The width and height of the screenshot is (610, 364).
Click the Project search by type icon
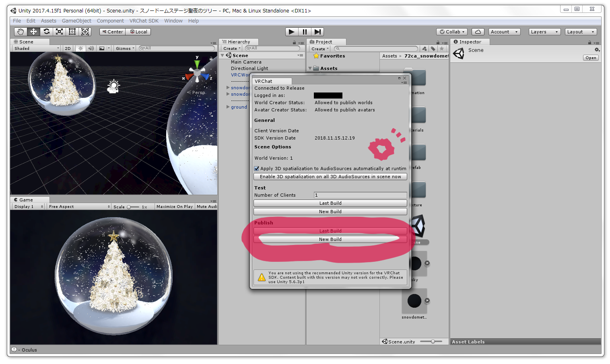coord(425,49)
